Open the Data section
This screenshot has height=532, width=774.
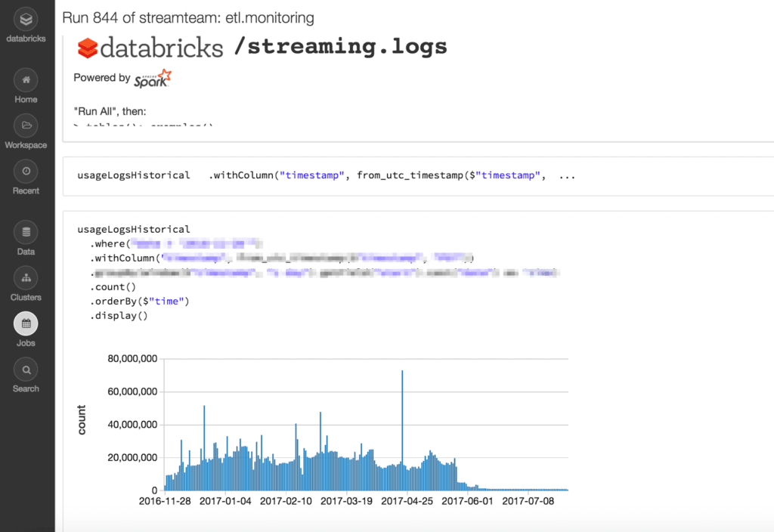point(26,232)
